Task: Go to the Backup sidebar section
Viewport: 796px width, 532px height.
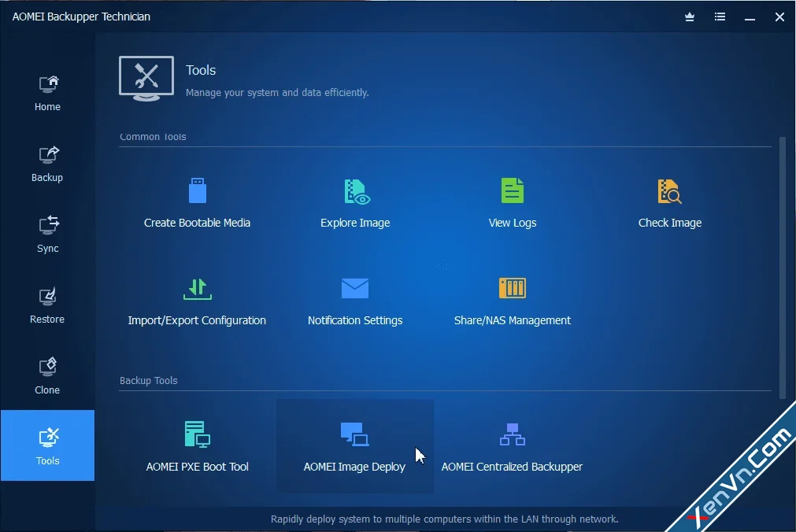Action: click(47, 164)
